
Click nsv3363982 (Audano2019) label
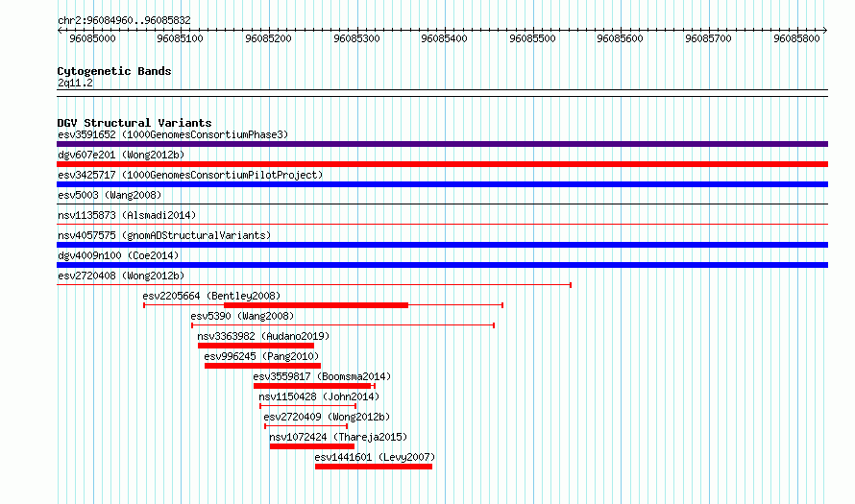click(263, 336)
